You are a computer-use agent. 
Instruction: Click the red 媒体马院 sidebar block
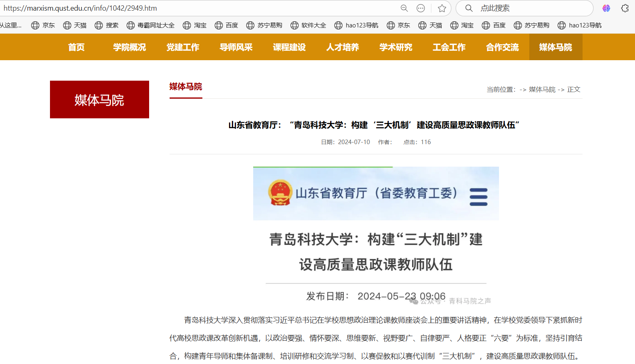click(100, 99)
